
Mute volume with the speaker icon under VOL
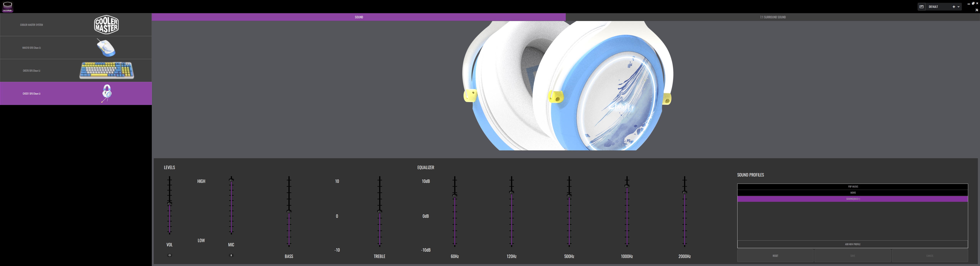pos(170,255)
